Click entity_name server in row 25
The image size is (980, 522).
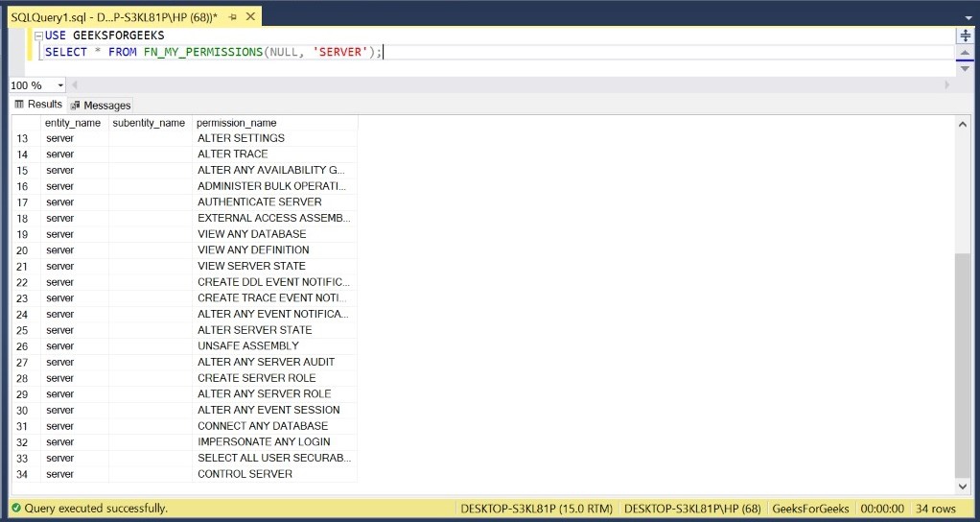click(x=75, y=330)
